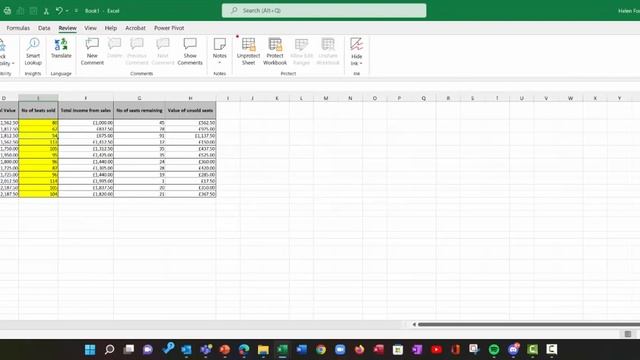The height and width of the screenshot is (360, 640).
Task: Click Allow Edit Ranges
Action: tap(302, 51)
